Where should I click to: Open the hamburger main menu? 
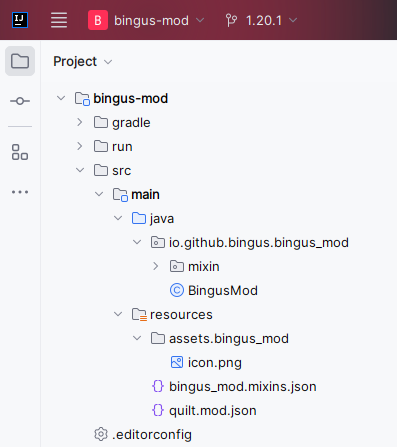[59, 20]
